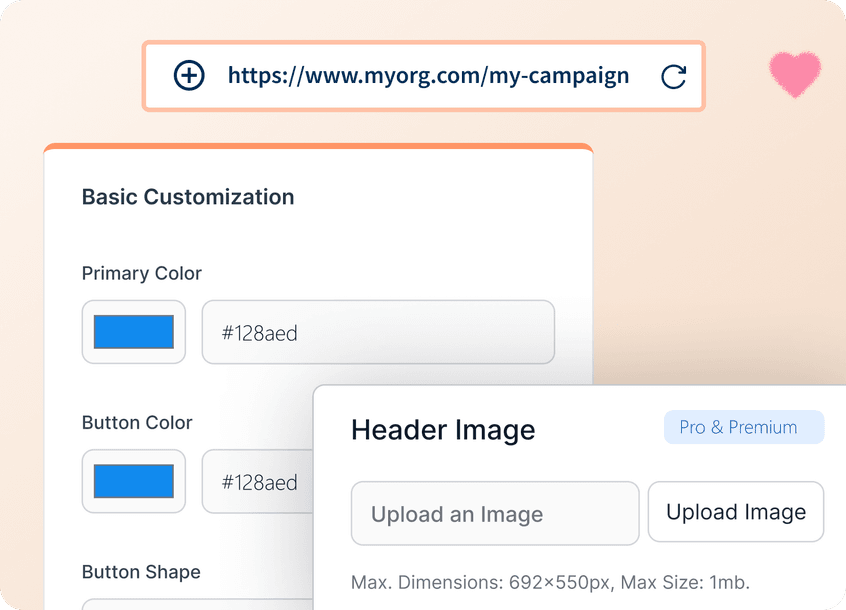The image size is (846, 610).
Task: Click the Upload Image button
Action: point(736,512)
